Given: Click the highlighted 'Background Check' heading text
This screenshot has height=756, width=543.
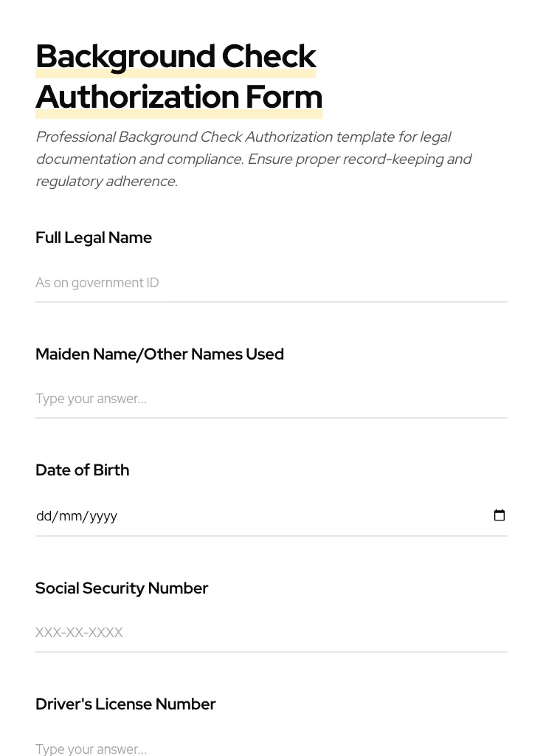Looking at the screenshot, I should [x=176, y=56].
